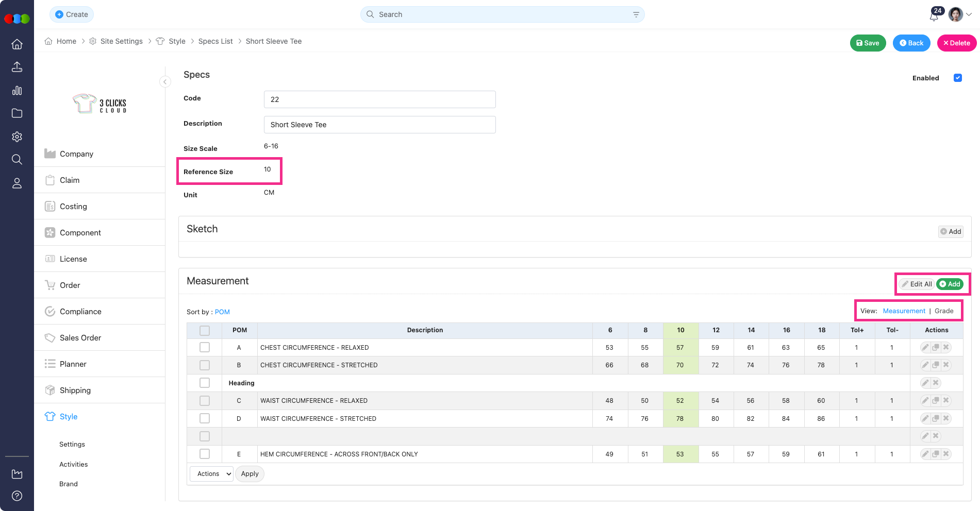Click the green Save button
This screenshot has height=511, width=980.
[868, 43]
